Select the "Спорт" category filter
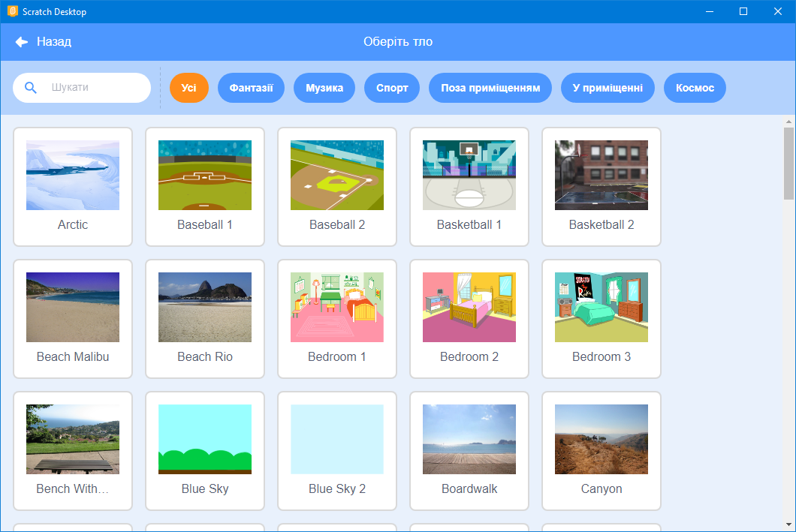The height and width of the screenshot is (532, 796). [x=391, y=87]
